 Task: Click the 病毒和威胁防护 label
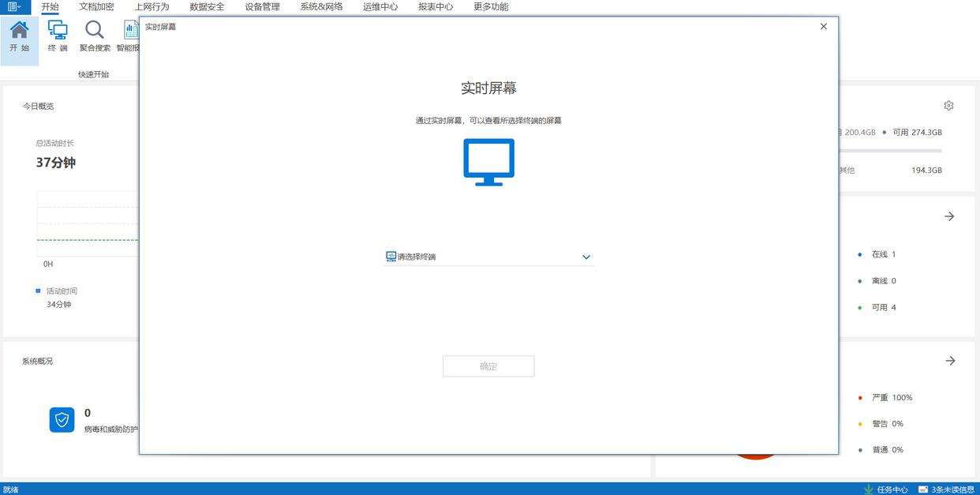111,429
